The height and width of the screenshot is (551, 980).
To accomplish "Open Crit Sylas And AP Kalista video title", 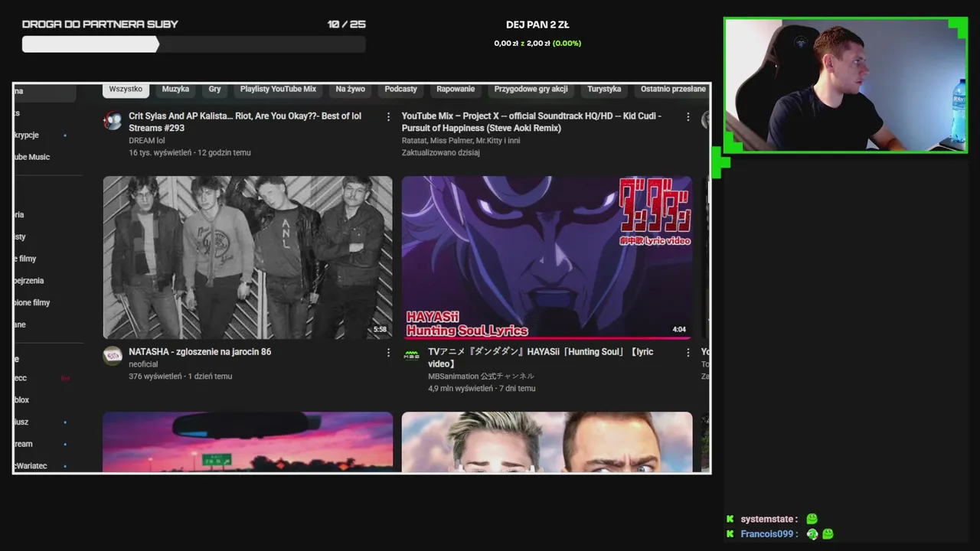I will pyautogui.click(x=245, y=122).
